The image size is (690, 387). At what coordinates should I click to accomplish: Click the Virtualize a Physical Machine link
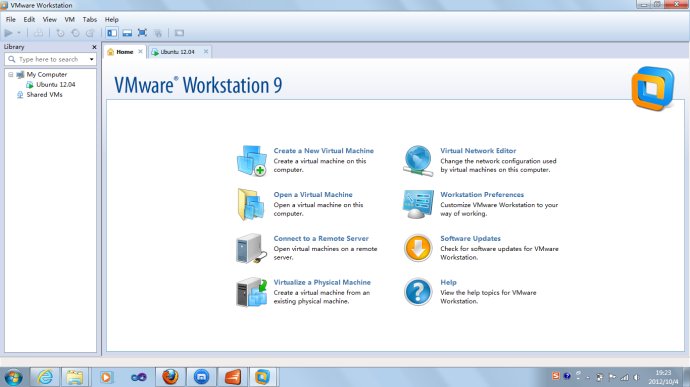[322, 282]
